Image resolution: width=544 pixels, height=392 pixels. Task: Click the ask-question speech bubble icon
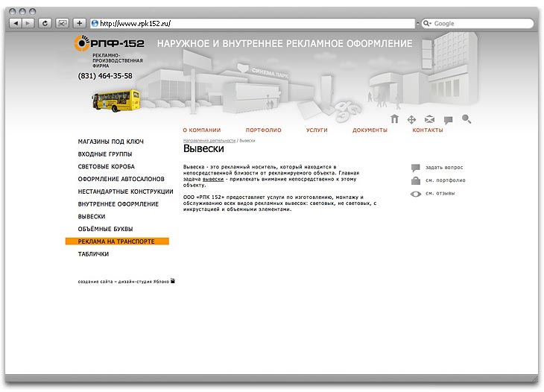(415, 168)
